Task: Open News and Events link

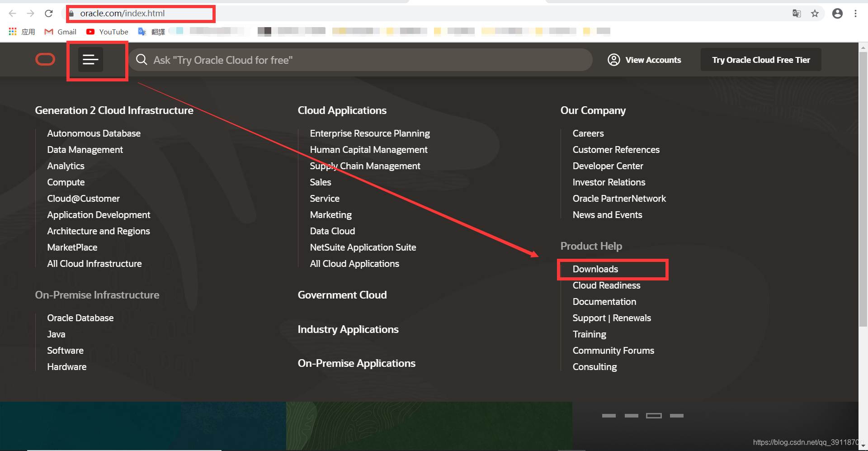Action: coord(607,215)
